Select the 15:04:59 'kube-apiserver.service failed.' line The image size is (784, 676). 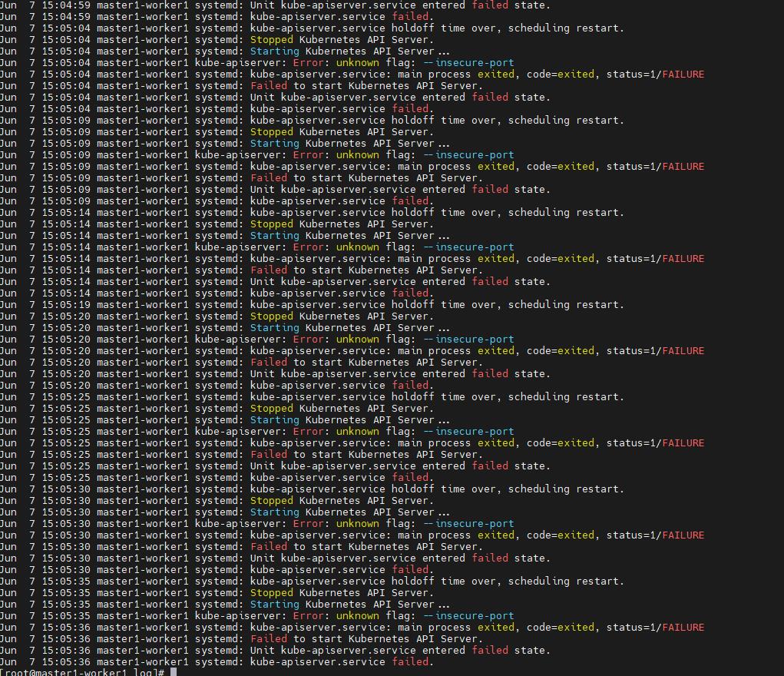(217, 16)
